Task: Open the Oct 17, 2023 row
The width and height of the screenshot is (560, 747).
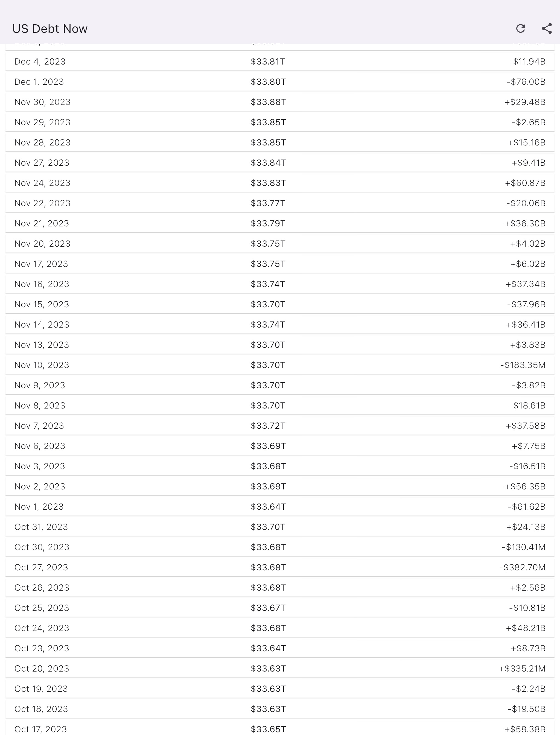Action: (280, 729)
